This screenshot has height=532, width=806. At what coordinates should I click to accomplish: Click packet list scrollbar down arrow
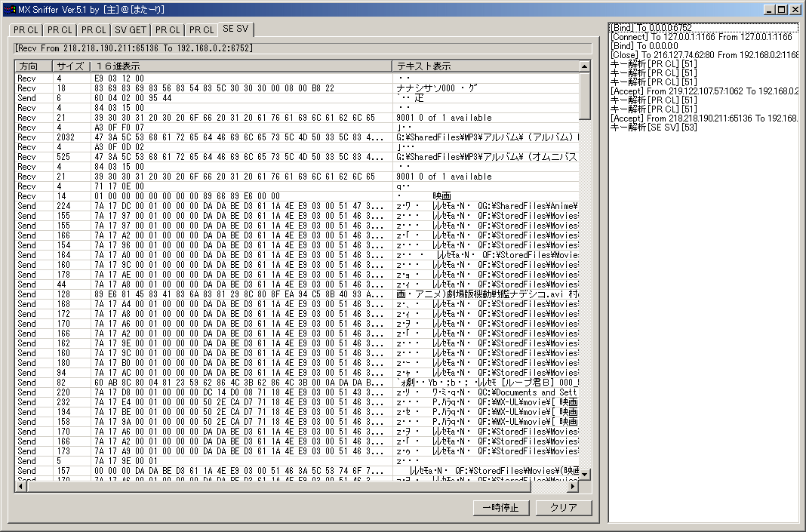click(585, 475)
